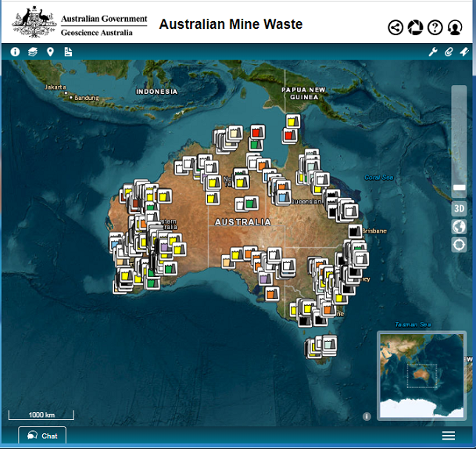Click the circular aperture icon in the header
The image size is (476, 449).
pyautogui.click(x=415, y=27)
